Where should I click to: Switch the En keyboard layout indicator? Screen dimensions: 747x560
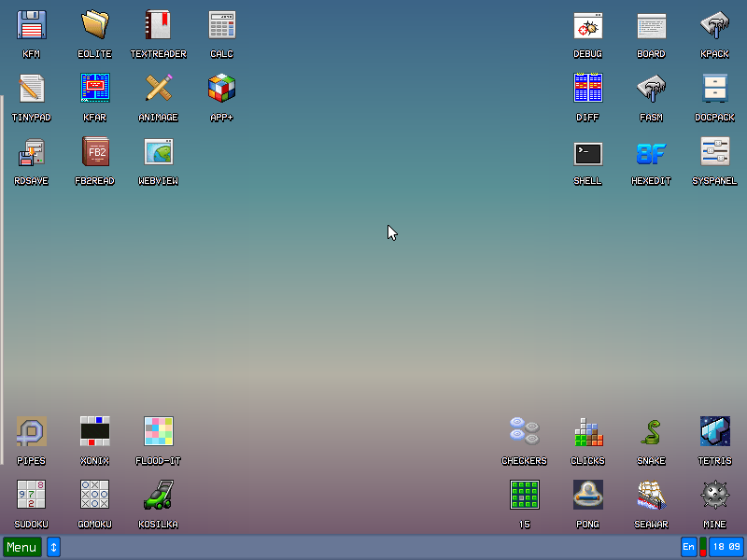click(689, 547)
